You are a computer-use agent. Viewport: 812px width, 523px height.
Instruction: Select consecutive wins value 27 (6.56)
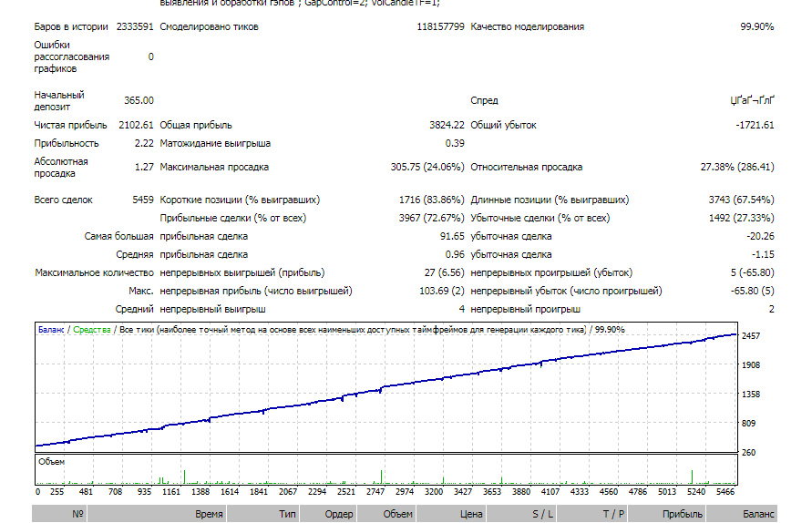click(445, 272)
